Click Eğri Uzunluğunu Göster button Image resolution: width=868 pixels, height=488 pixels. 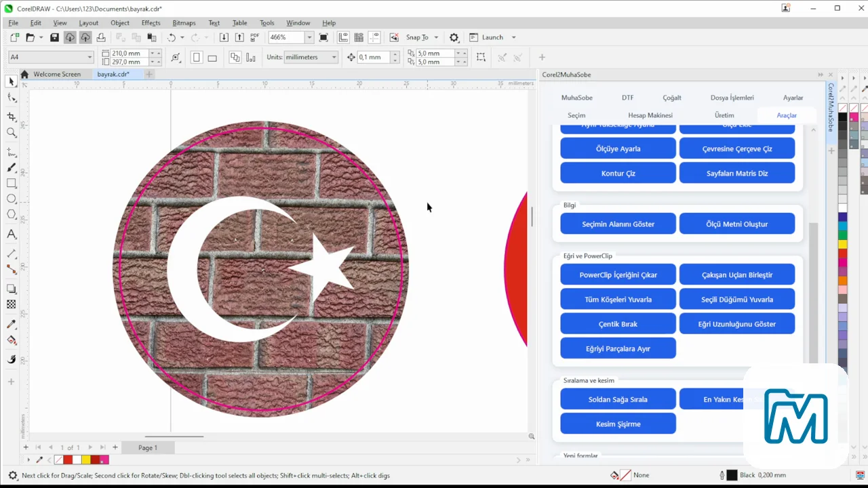737,324
